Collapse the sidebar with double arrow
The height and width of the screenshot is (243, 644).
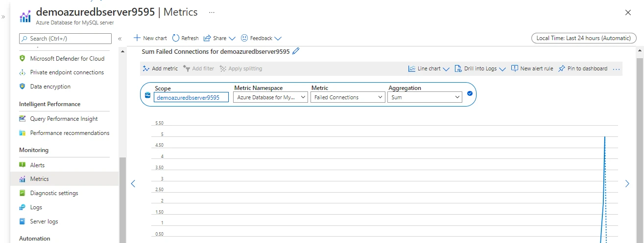[x=119, y=39]
